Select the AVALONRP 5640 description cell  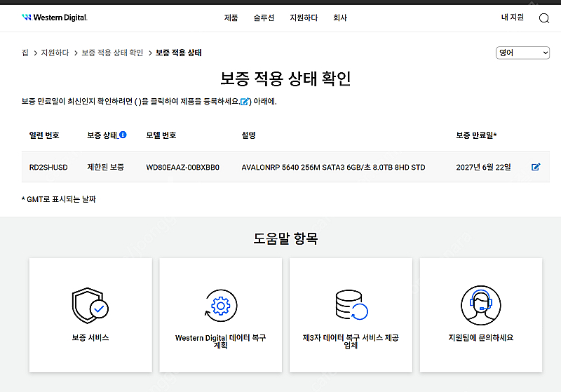(334, 167)
